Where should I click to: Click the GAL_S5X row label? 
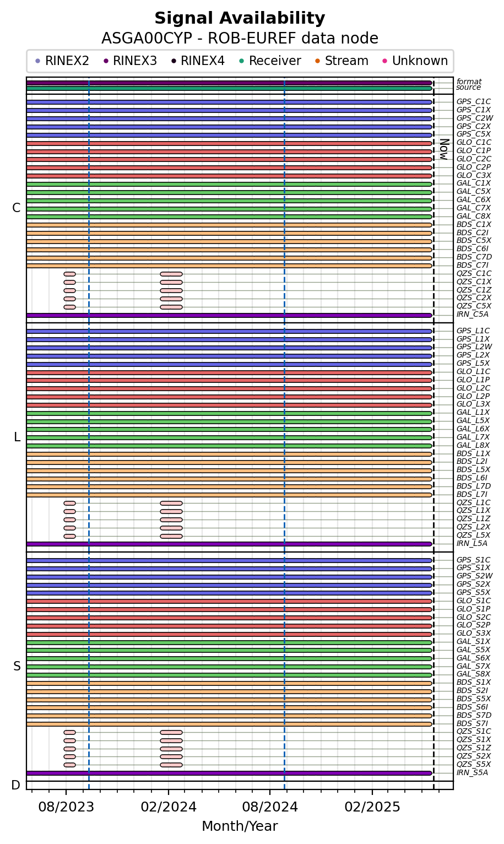473,650
